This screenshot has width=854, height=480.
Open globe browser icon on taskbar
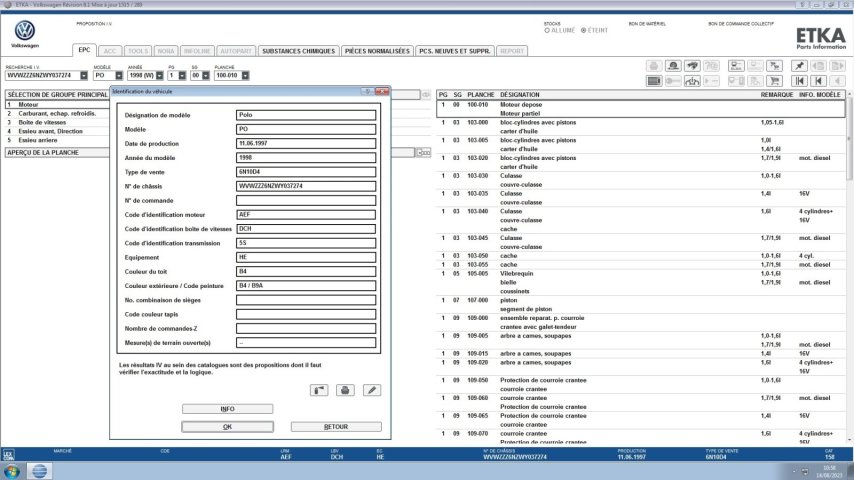tap(39, 471)
